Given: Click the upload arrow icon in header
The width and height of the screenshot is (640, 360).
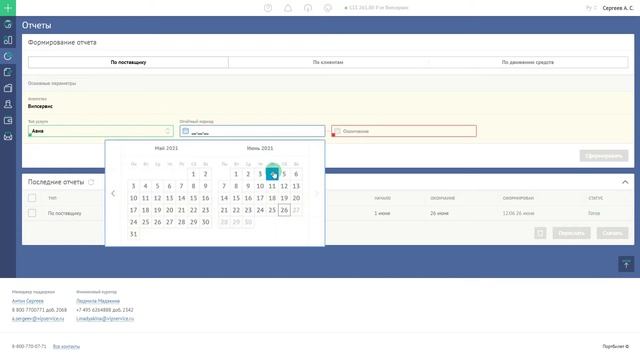Looking at the screenshot, I should (308, 8).
